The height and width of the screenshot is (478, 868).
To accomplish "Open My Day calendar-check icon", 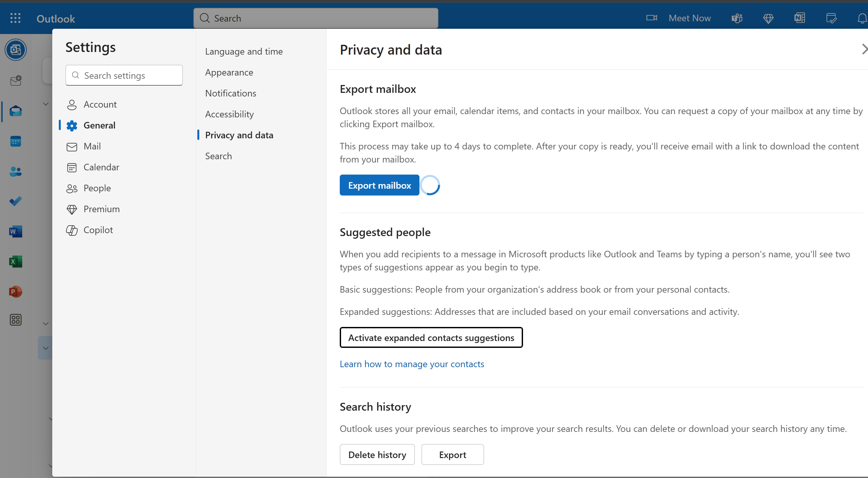I will pos(831,18).
